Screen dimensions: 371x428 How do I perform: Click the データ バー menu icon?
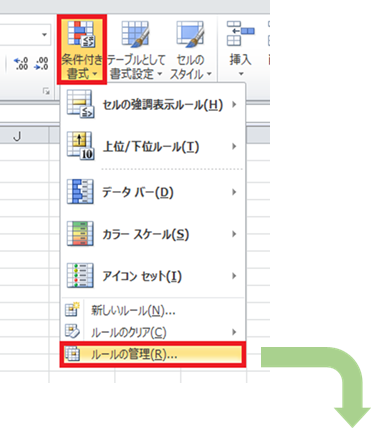80,192
